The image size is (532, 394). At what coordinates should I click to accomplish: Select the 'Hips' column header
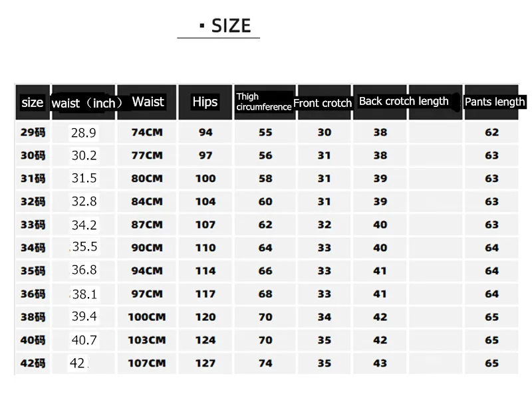coord(205,102)
